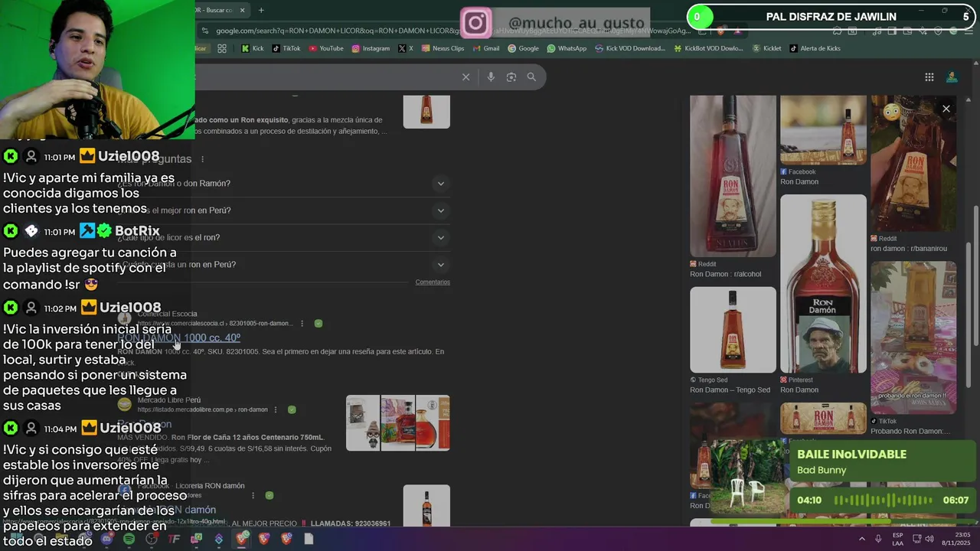
Task: Open the 'Más preguntas' three-dot menu
Action: click(x=203, y=159)
